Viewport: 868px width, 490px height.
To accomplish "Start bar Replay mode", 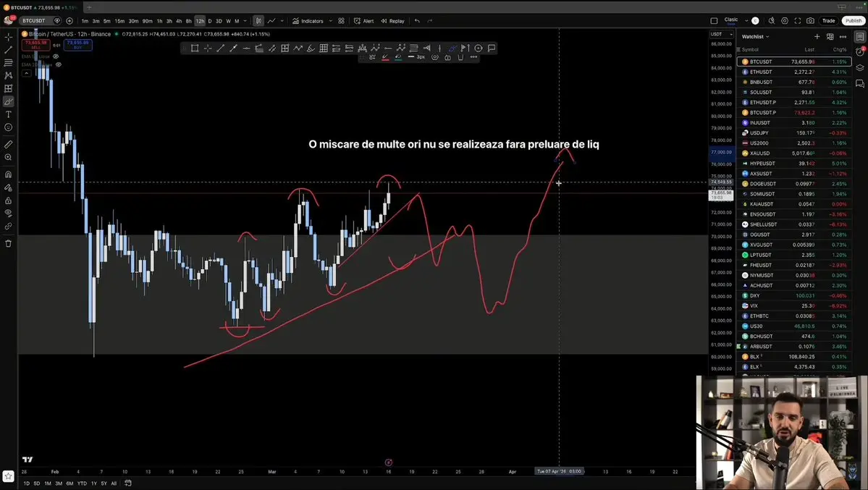I will (392, 21).
